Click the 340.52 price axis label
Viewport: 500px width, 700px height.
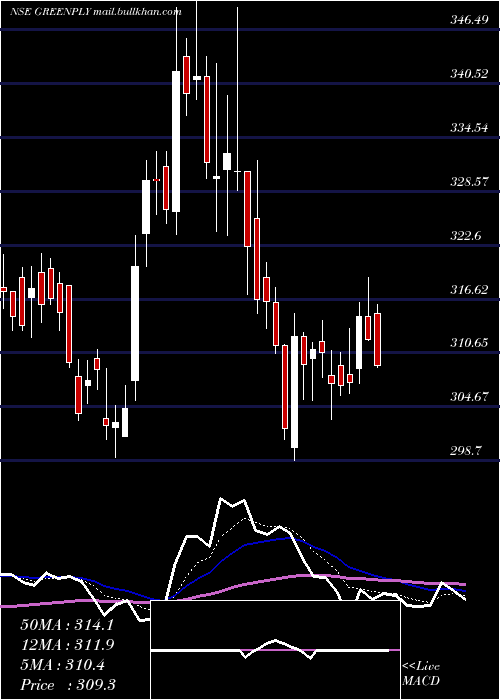469,74
